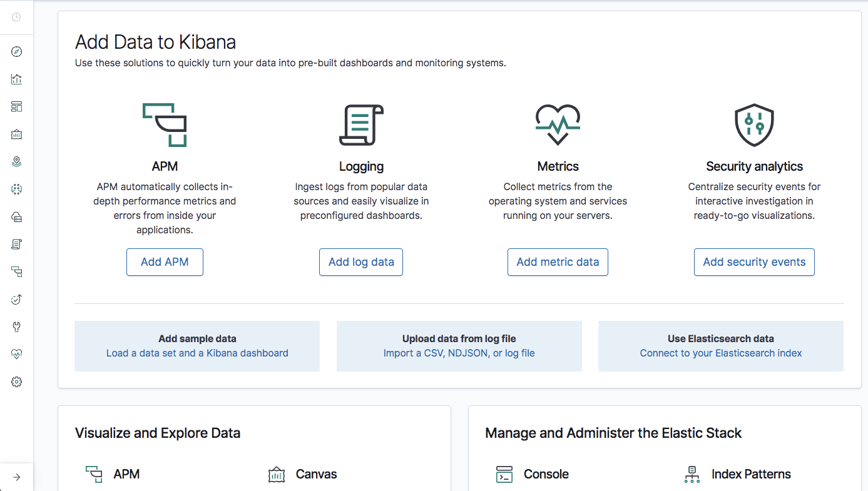Open APM from the sidebar icon
Image resolution: width=868 pixels, height=491 pixels.
17,271
